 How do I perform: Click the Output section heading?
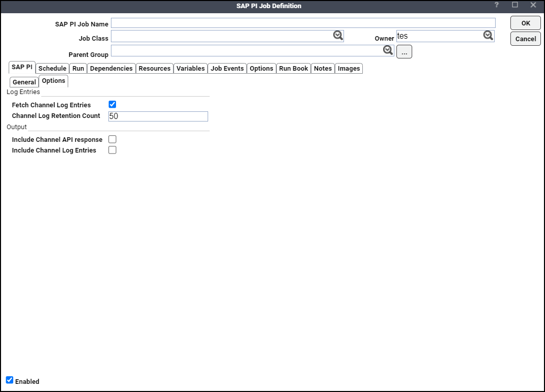click(17, 127)
